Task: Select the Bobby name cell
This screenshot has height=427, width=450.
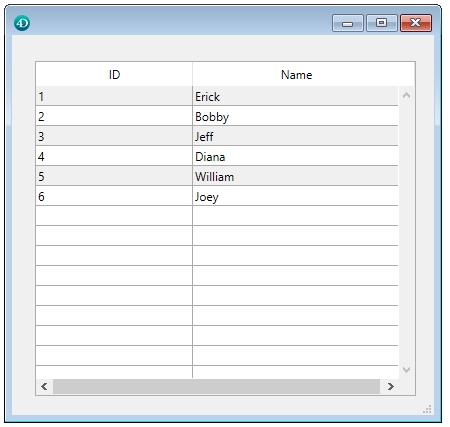Action: point(295,116)
